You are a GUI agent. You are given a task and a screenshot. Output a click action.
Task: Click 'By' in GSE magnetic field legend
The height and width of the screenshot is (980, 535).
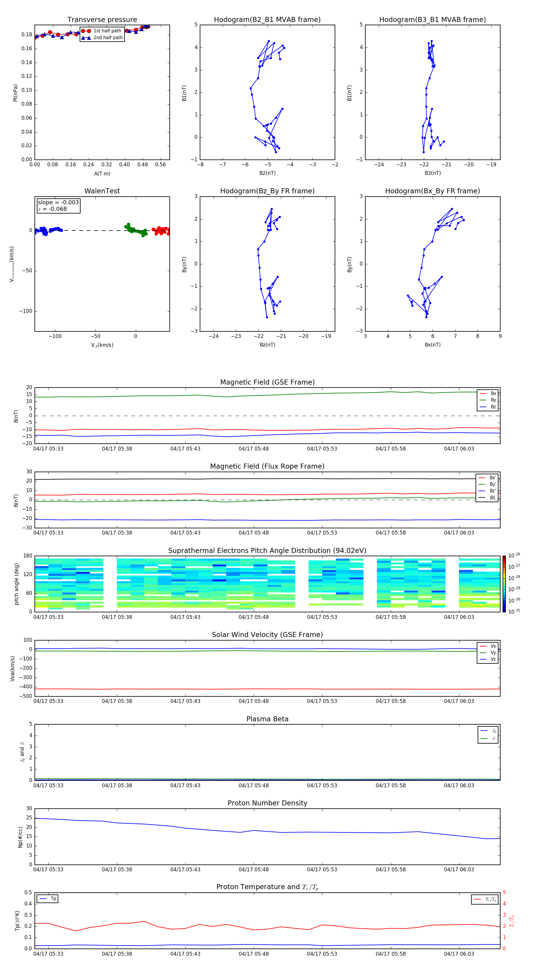pos(488,400)
